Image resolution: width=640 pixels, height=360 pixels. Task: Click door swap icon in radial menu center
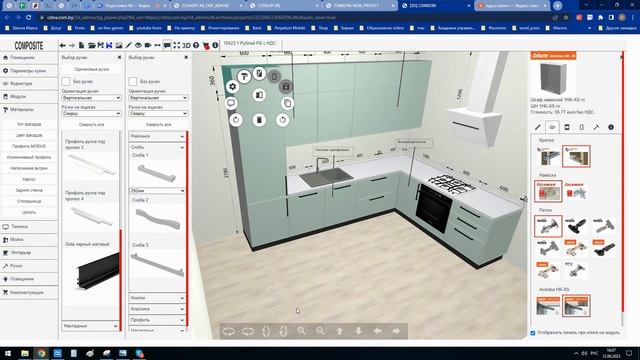[x=259, y=95]
